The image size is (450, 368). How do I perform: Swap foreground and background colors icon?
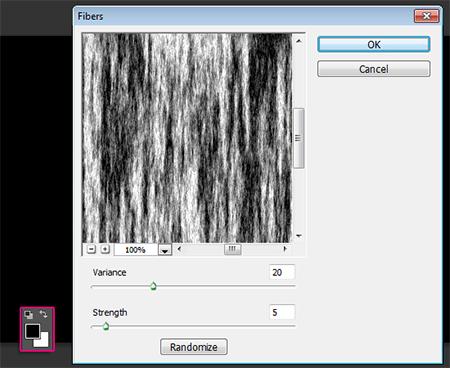pos(43,314)
